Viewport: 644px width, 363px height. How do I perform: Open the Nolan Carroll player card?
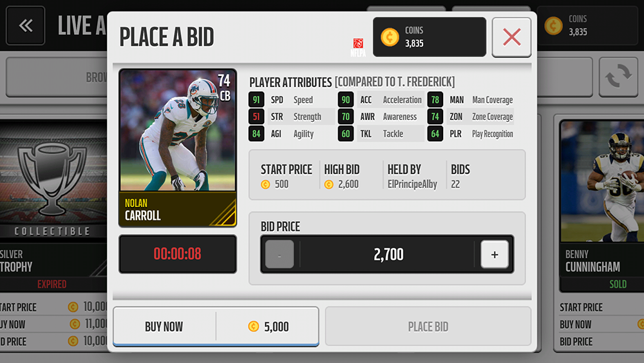pos(178,148)
